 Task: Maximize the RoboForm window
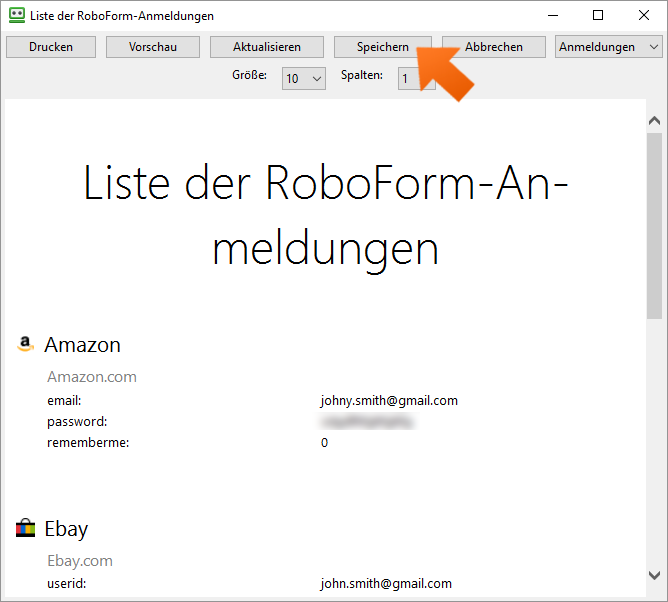click(x=598, y=15)
